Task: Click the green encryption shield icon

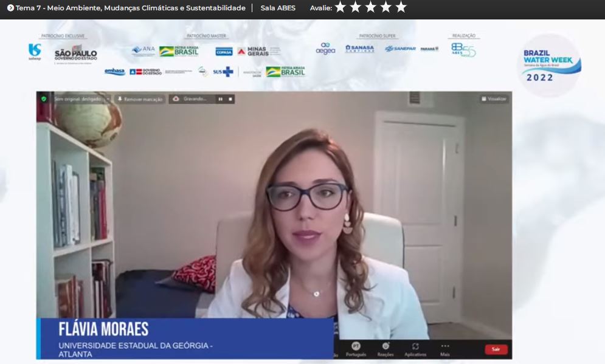Action: [43, 98]
